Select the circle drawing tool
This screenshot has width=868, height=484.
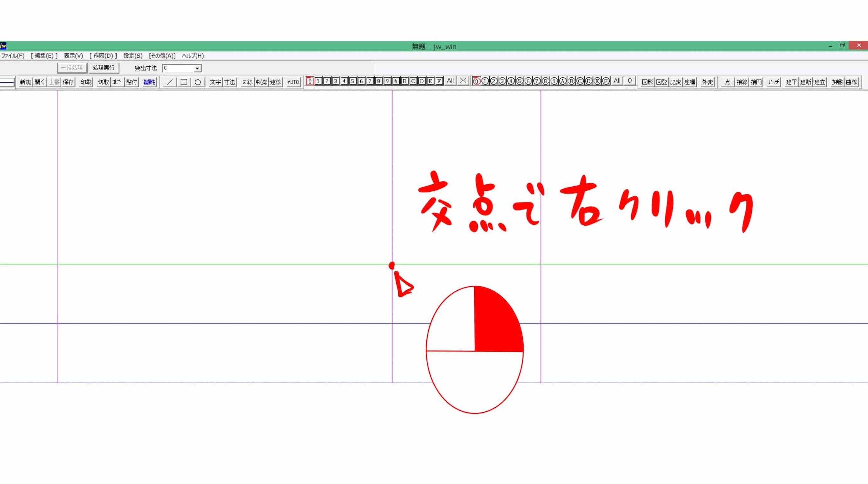[198, 82]
